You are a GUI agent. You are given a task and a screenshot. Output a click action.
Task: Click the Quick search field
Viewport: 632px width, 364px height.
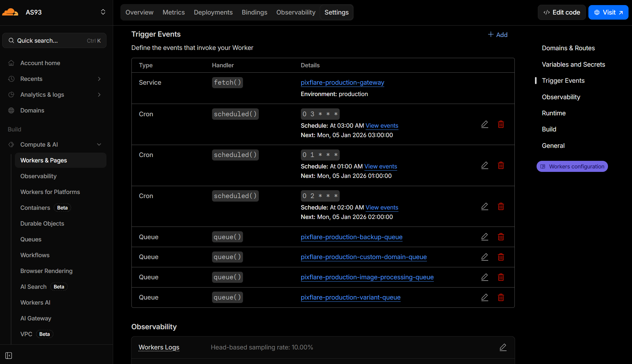pos(54,41)
